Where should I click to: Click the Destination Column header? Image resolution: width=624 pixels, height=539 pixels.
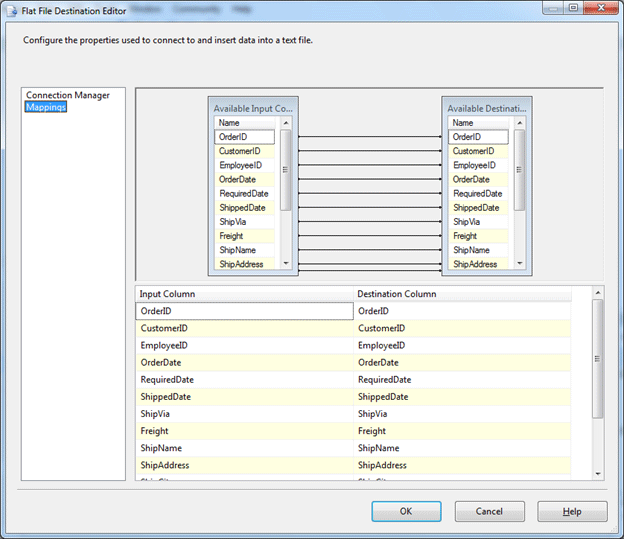pyautogui.click(x=462, y=294)
